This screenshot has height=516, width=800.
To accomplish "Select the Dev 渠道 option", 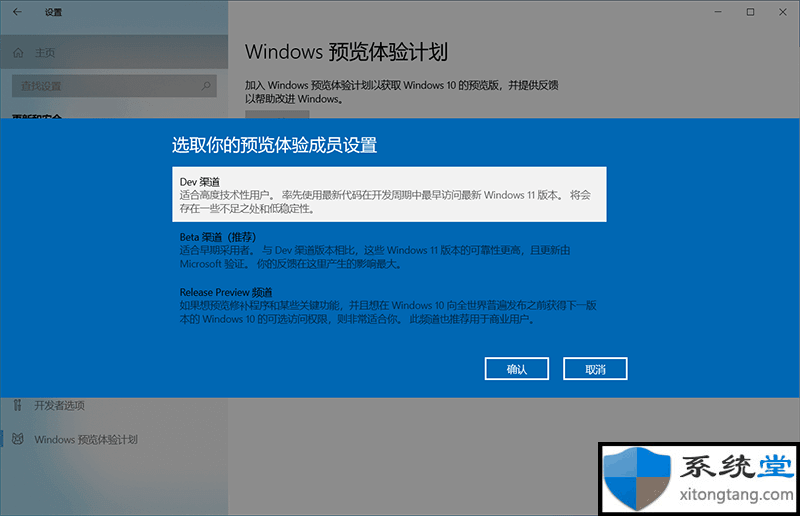I will (389, 194).
